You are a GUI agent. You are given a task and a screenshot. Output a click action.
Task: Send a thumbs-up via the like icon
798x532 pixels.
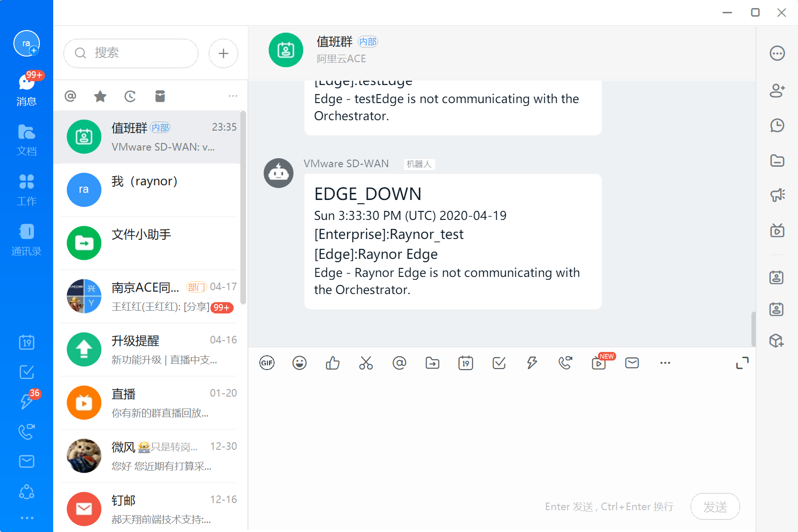pyautogui.click(x=333, y=363)
